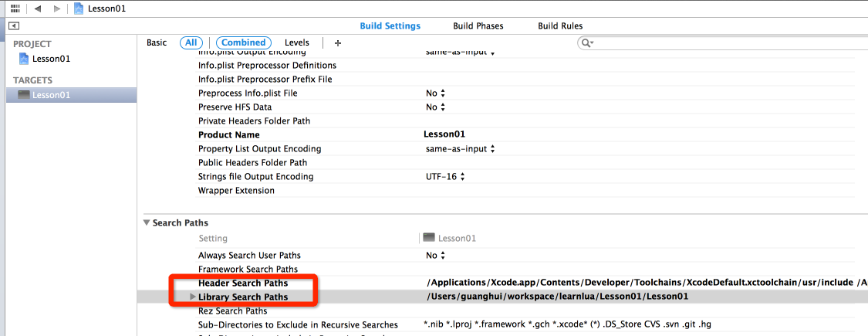Hide the project and targets sidebar

point(13,26)
